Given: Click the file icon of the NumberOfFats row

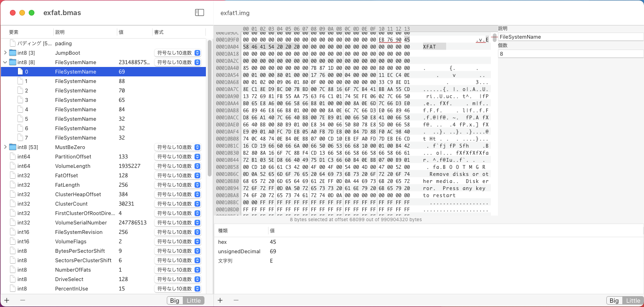Looking at the screenshot, I should click(x=13, y=270).
